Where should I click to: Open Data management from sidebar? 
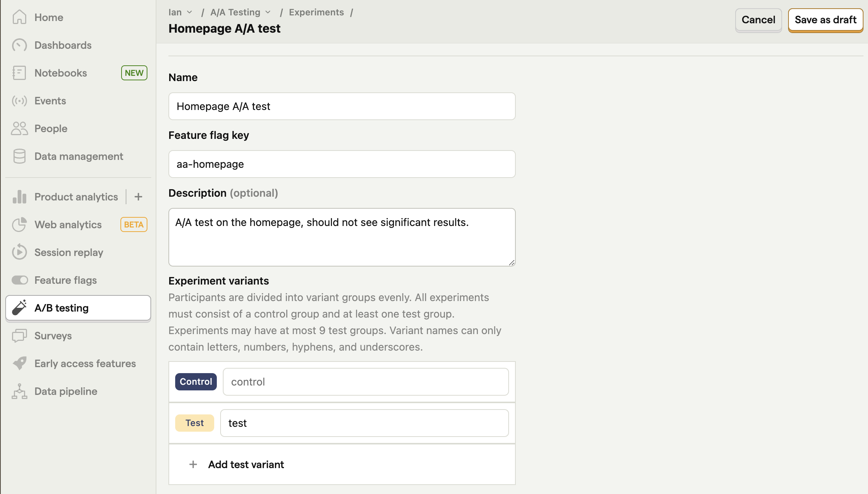(x=78, y=156)
